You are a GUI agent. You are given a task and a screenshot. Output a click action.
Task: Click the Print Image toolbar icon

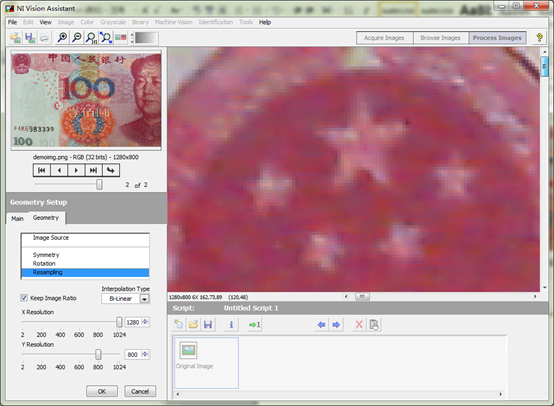coord(44,37)
